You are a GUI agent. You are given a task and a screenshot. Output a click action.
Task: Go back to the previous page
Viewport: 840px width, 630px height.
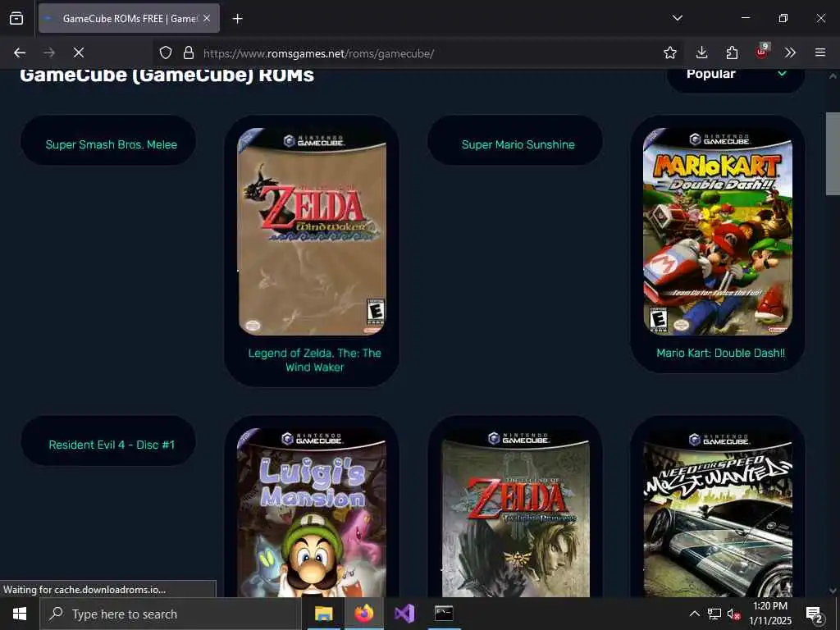tap(20, 52)
